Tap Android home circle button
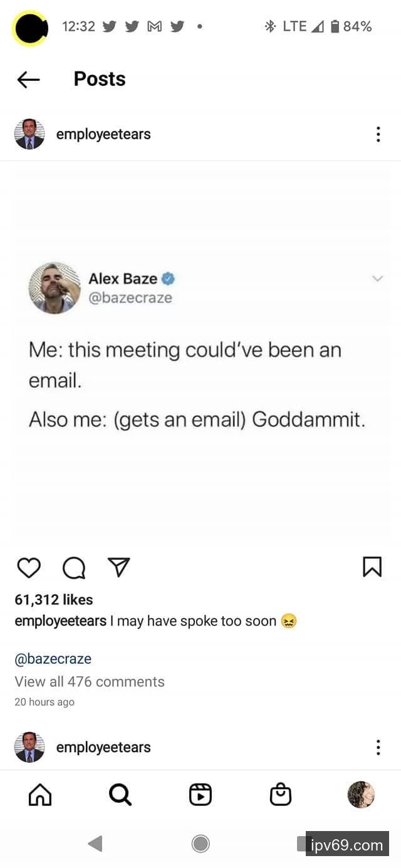Image resolution: width=401 pixels, height=868 pixels. click(200, 844)
